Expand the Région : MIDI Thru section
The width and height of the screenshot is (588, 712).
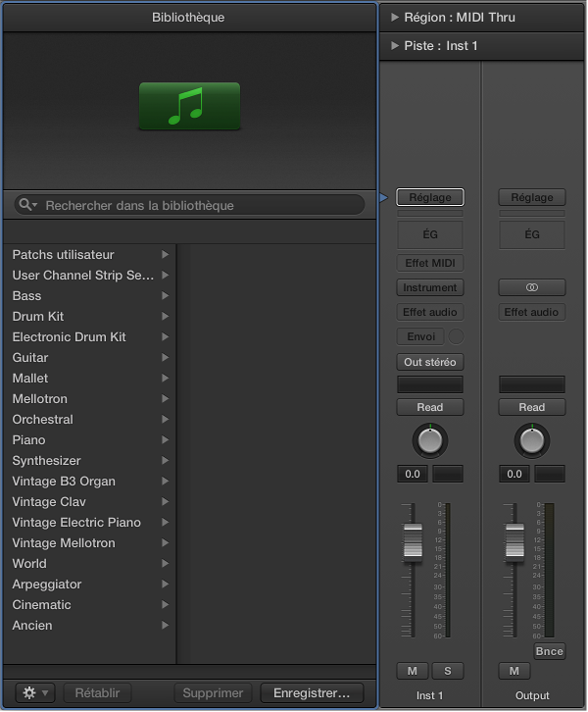tap(395, 18)
